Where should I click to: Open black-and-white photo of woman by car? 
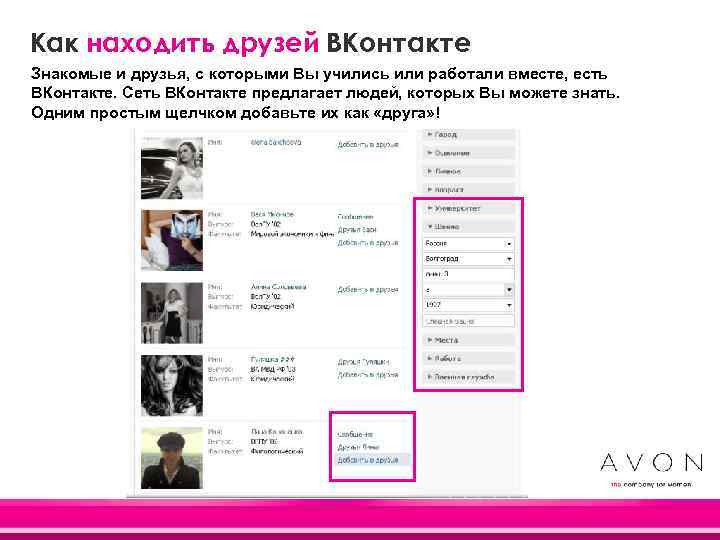172,168
